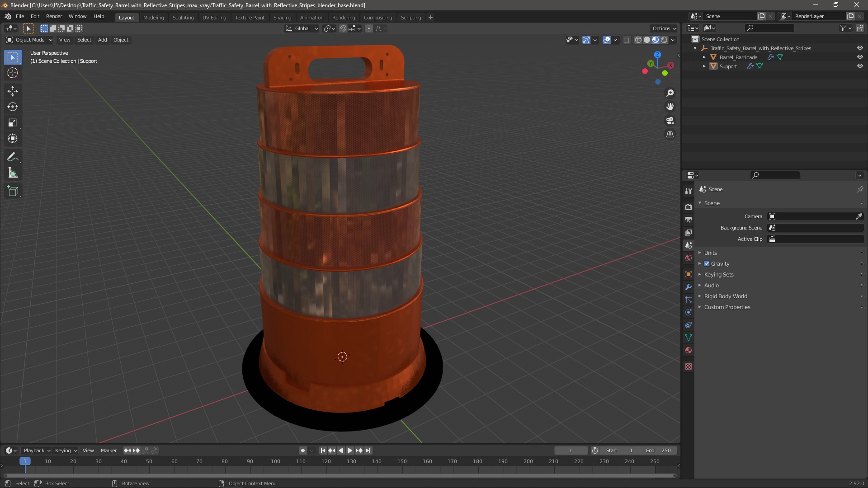Hide the Support object in outliner

[860, 66]
